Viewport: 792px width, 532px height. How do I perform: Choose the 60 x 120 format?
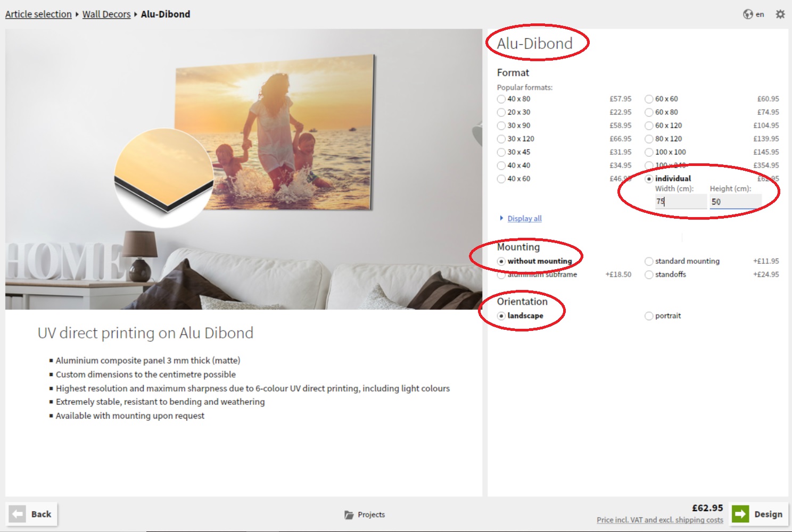[x=649, y=126]
